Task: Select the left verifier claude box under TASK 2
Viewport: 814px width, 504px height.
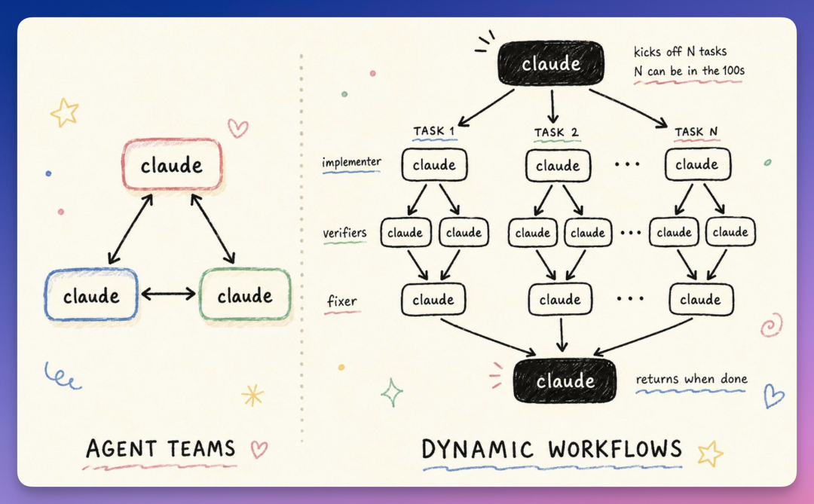Action: click(x=533, y=233)
